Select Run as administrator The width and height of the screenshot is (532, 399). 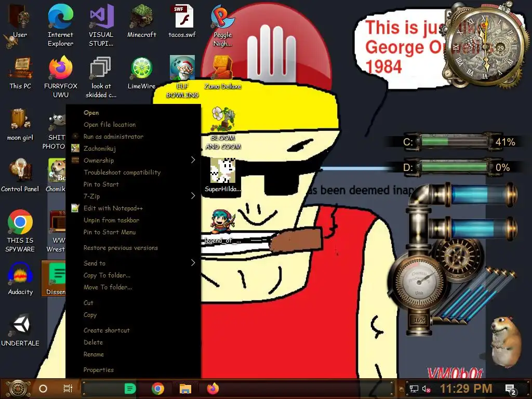click(x=134, y=137)
